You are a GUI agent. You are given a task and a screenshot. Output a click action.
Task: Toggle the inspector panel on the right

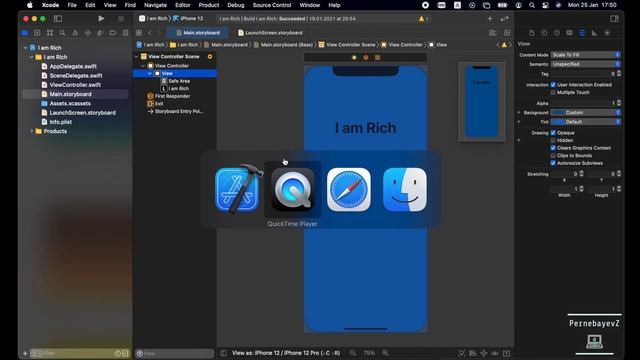click(614, 19)
